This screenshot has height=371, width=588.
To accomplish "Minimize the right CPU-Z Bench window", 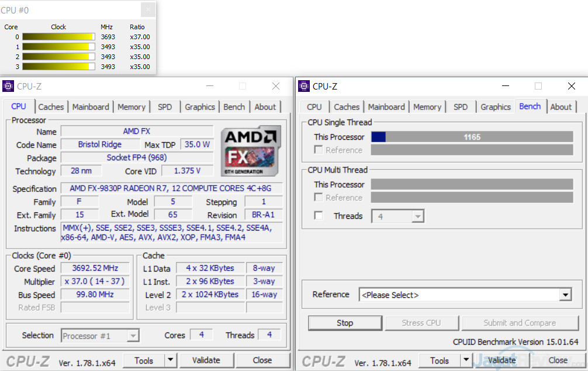I will point(505,86).
